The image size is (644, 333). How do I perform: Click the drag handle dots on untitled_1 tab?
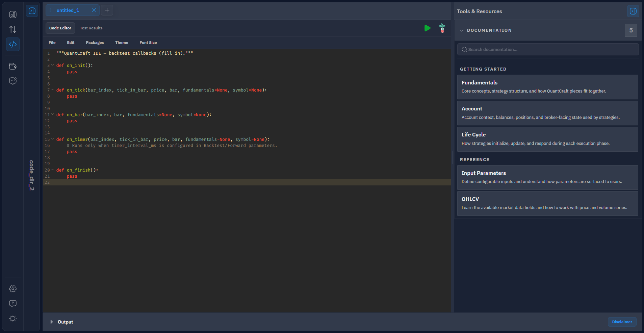tap(50, 10)
